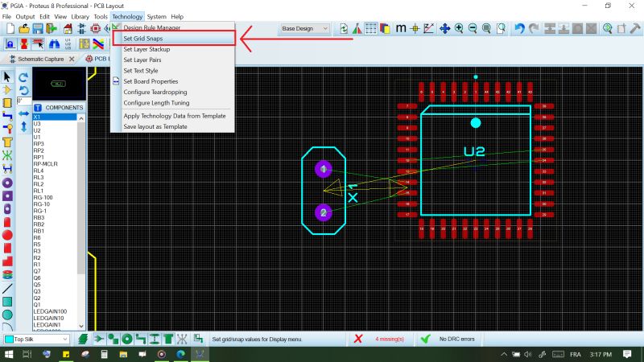
Task: Select component RP-MCLR in the list
Action: coord(55,164)
